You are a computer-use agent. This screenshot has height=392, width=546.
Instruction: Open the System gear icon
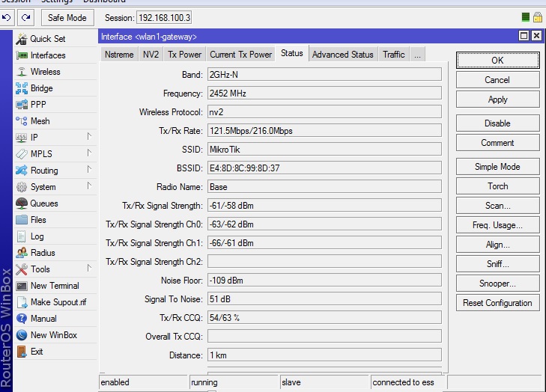tap(21, 187)
